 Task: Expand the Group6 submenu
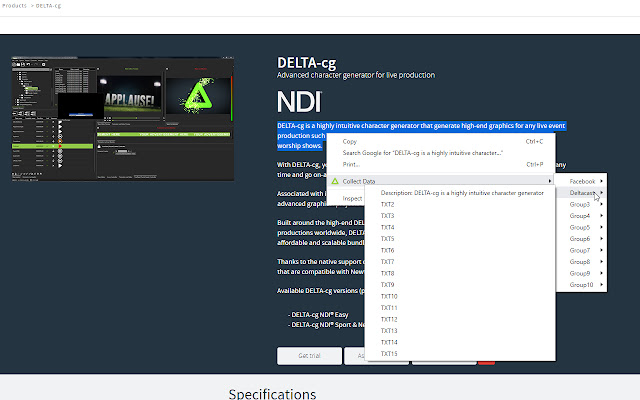(582, 238)
